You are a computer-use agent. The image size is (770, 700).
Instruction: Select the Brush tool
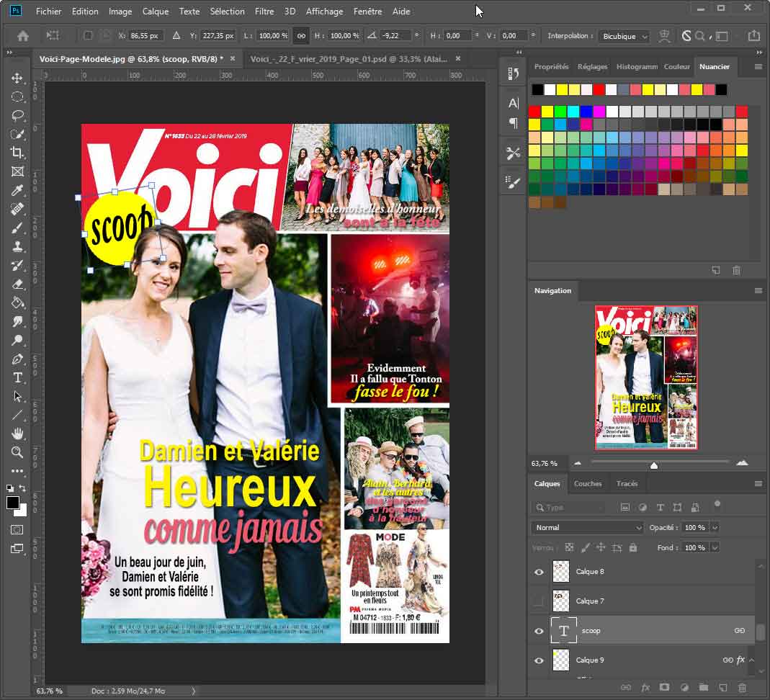point(17,228)
